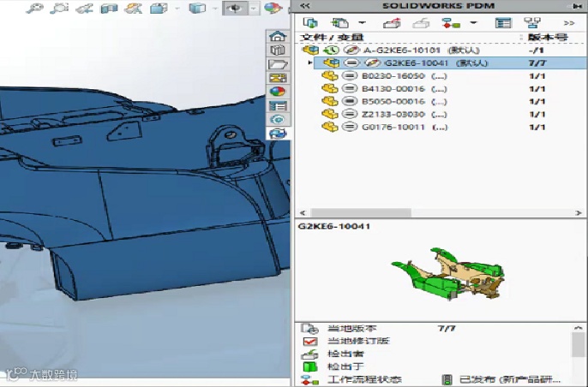Click the 版本号 column header

tap(548, 37)
